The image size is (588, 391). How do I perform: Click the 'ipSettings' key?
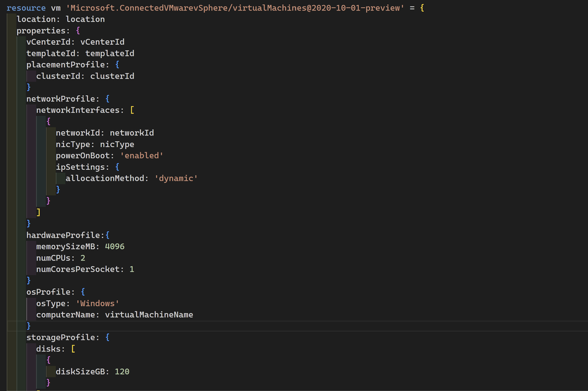pos(80,167)
